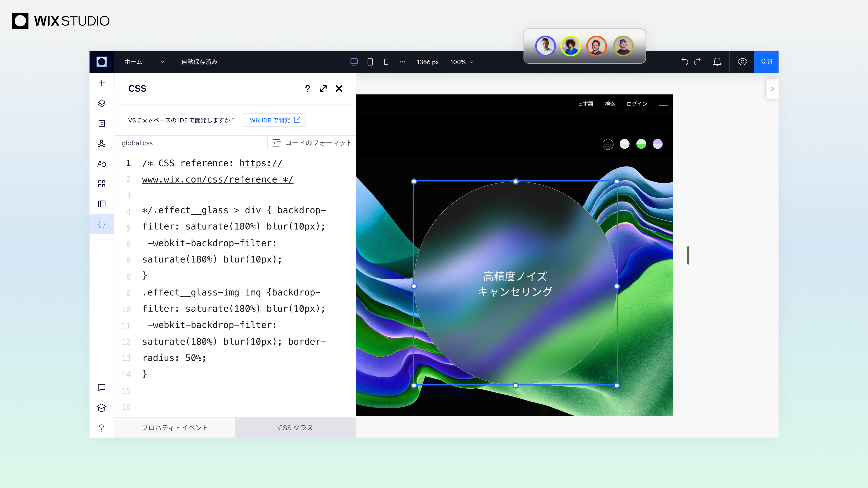This screenshot has height=488, width=868.
Task: Click the undo arrow icon
Action: pos(685,62)
